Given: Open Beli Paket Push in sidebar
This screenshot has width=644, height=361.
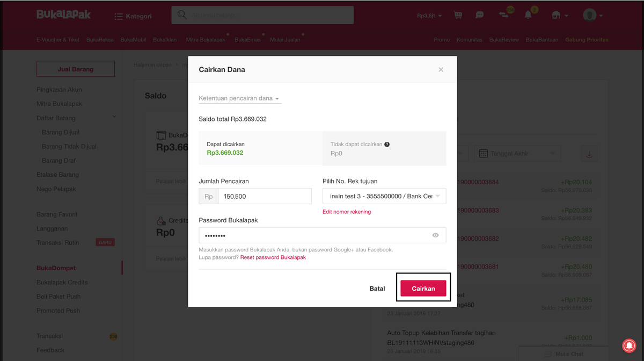Looking at the screenshot, I should coord(58,297).
